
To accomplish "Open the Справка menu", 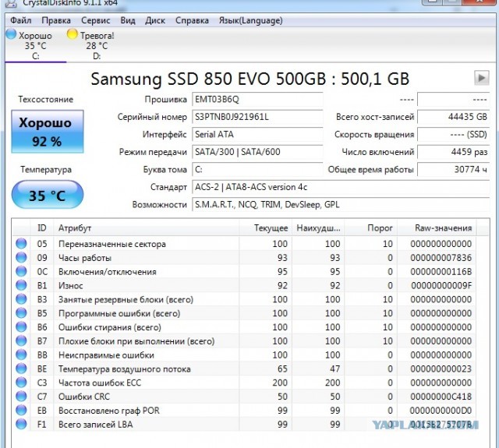I will [x=192, y=21].
